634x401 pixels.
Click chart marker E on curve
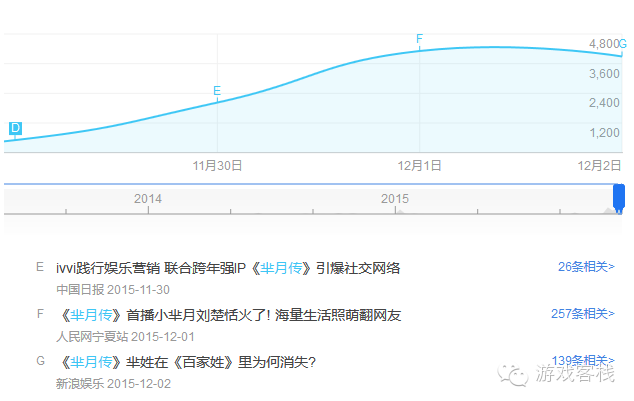(x=217, y=91)
